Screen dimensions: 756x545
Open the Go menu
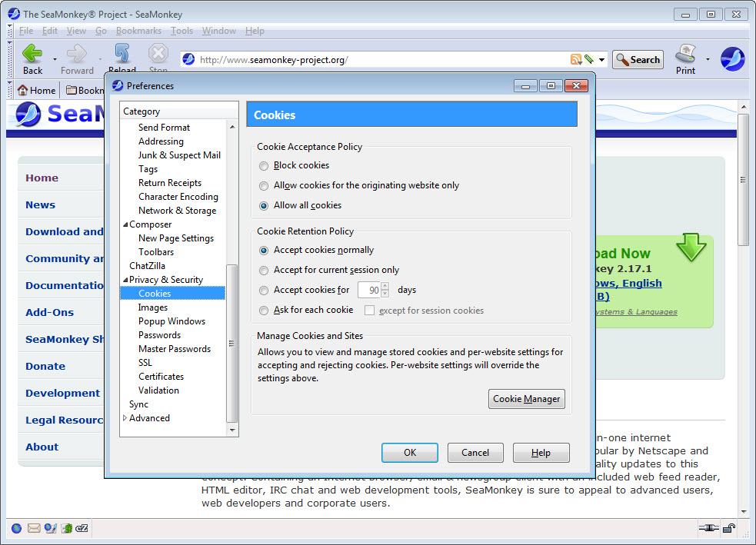pyautogui.click(x=101, y=31)
